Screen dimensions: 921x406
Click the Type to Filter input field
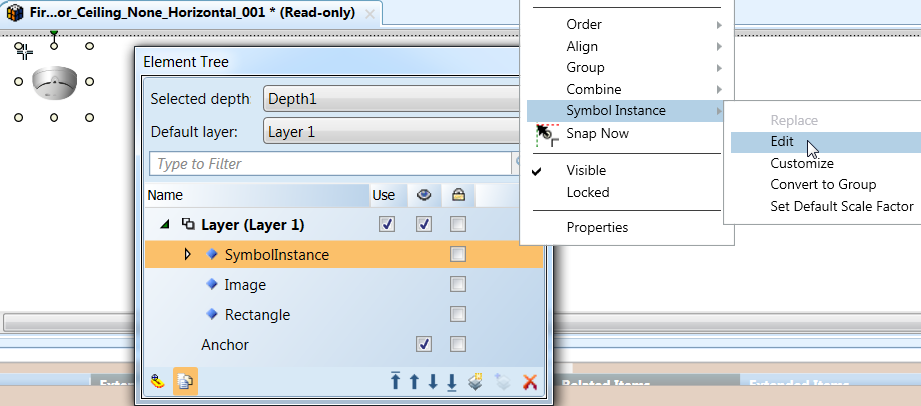coord(330,163)
